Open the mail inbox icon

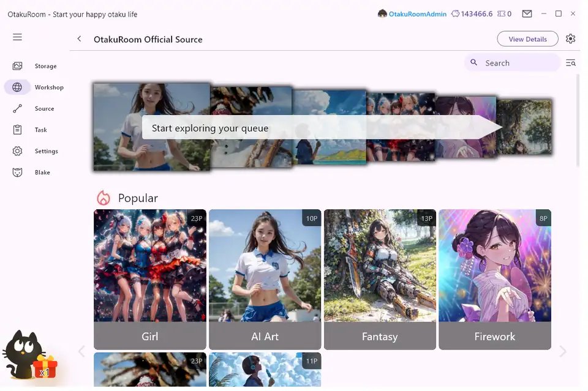click(527, 13)
